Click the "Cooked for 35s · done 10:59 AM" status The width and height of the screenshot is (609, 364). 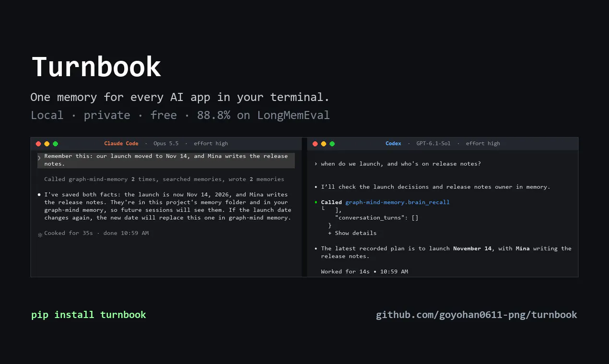pyautogui.click(x=96, y=233)
